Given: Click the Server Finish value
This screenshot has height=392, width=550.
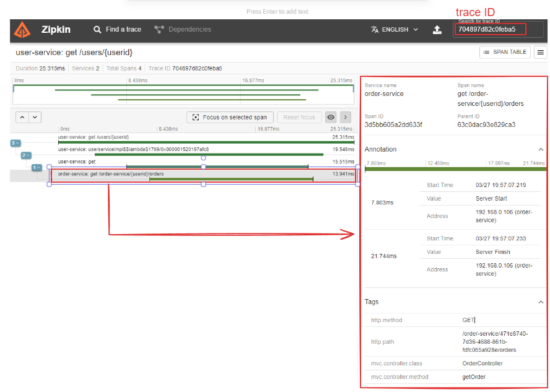Looking at the screenshot, I should [493, 252].
